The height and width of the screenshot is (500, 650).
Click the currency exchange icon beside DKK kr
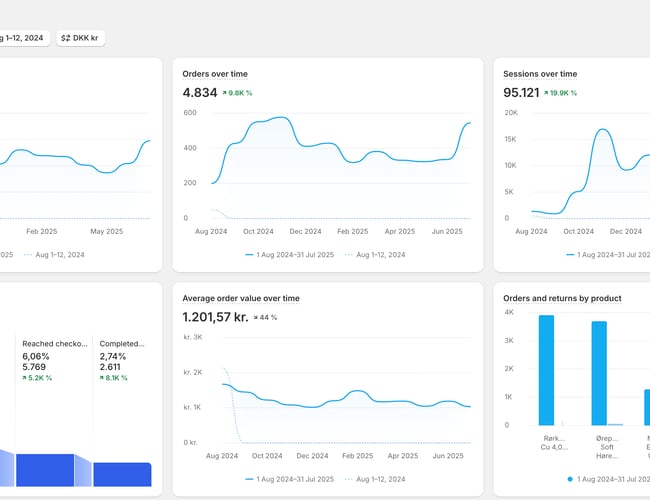(66, 38)
